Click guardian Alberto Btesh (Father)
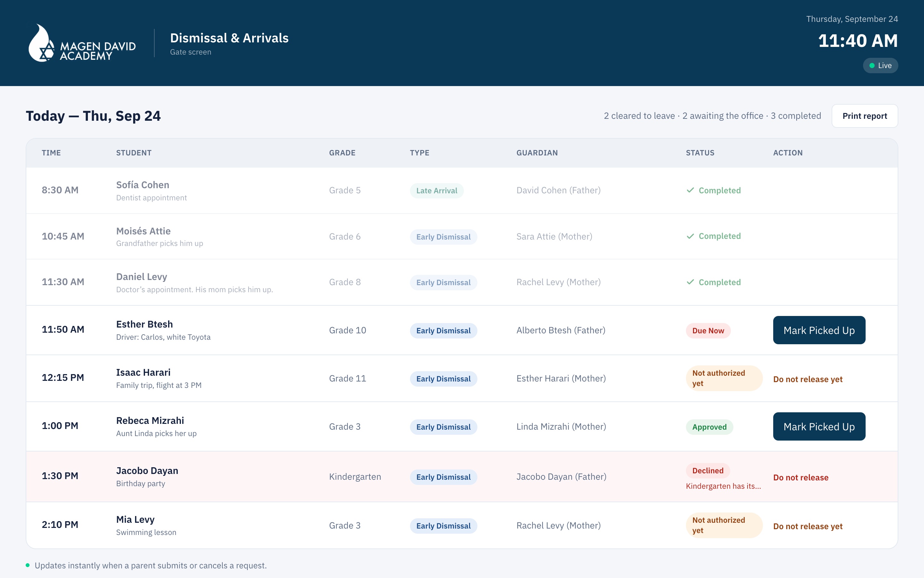The height and width of the screenshot is (578, 924). 560,330
